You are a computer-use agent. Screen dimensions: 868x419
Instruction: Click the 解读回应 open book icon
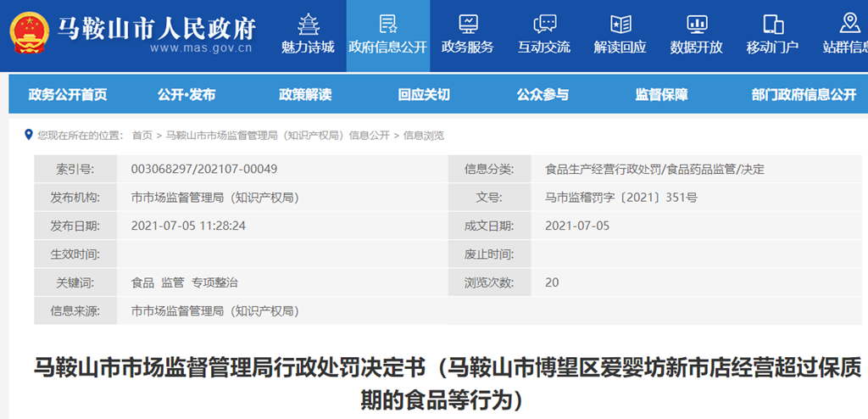tap(620, 23)
